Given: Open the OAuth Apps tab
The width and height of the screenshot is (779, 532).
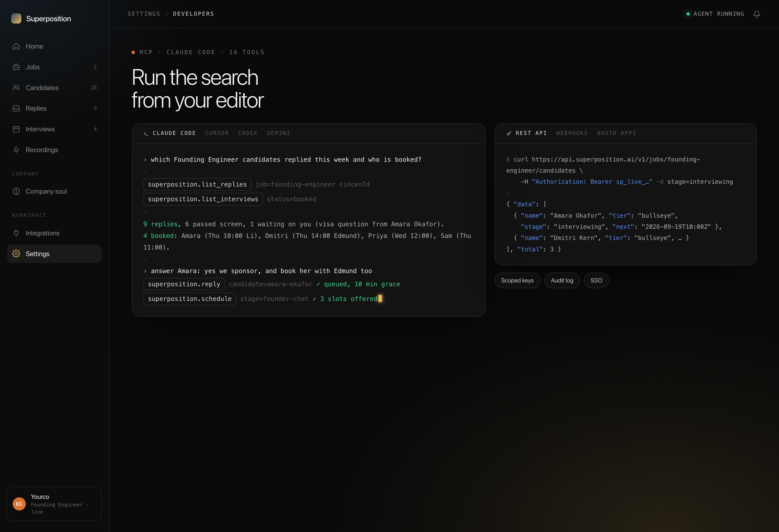Looking at the screenshot, I should pyautogui.click(x=616, y=133).
